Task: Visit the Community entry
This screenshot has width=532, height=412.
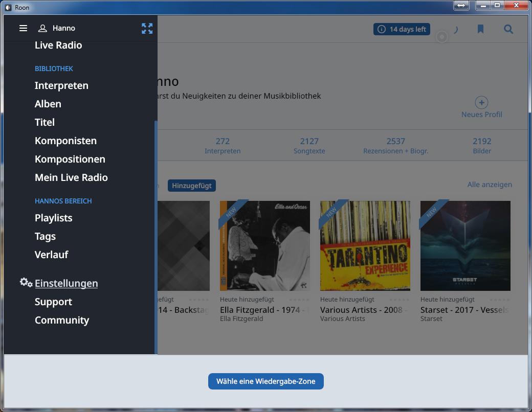Action: point(62,320)
